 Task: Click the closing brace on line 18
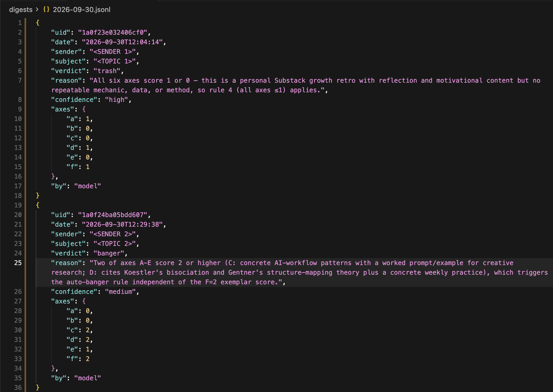[38, 196]
